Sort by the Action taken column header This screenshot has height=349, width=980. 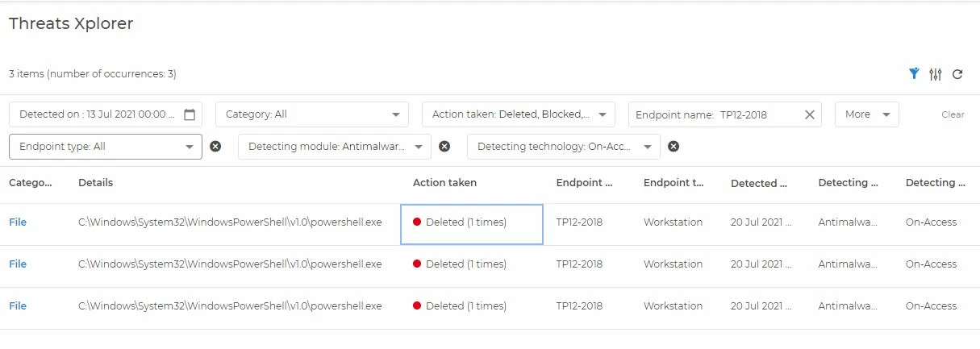coord(444,183)
